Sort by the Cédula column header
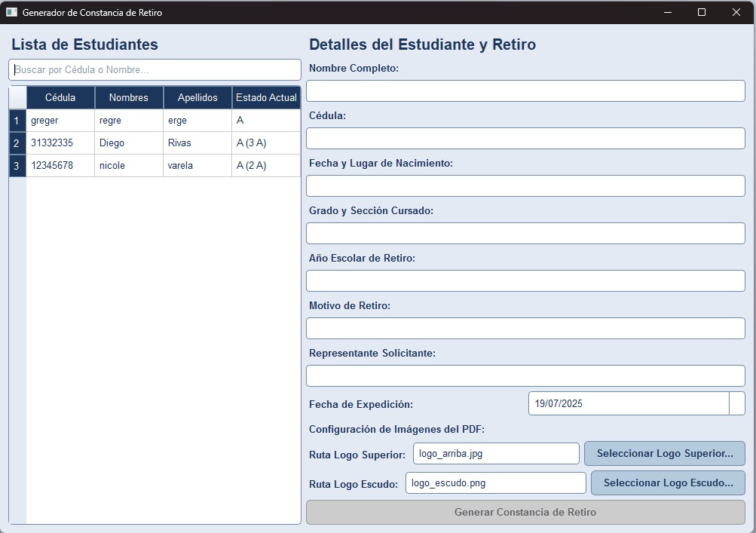The height and width of the screenshot is (533, 756). 60,97
